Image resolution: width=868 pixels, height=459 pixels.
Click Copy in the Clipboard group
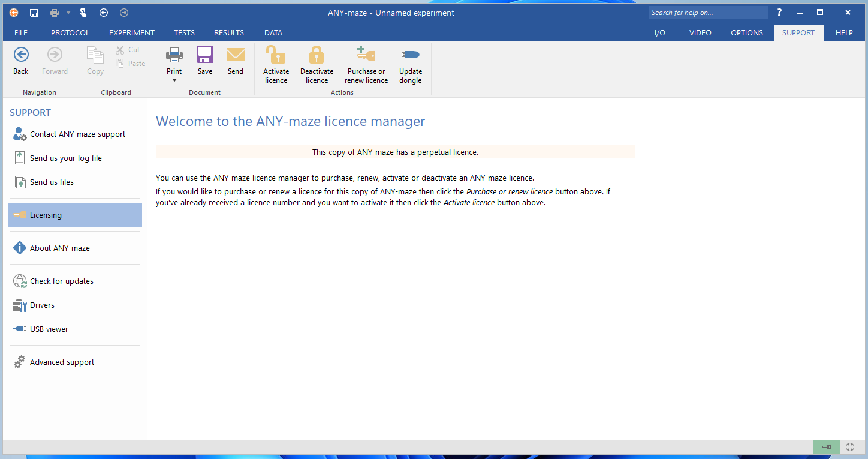click(95, 62)
